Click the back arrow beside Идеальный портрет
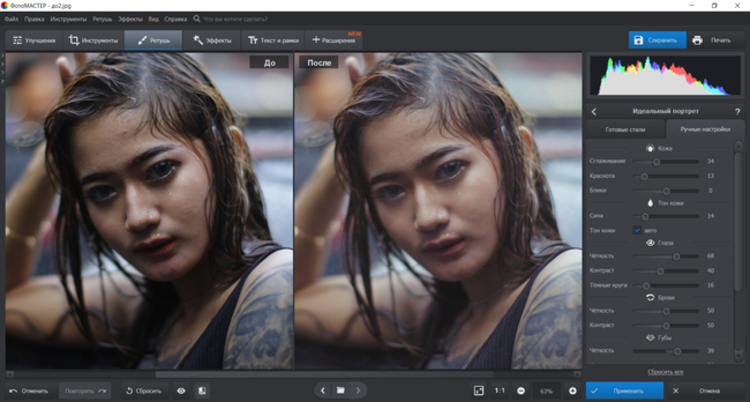This screenshot has height=402, width=750. pos(594,111)
